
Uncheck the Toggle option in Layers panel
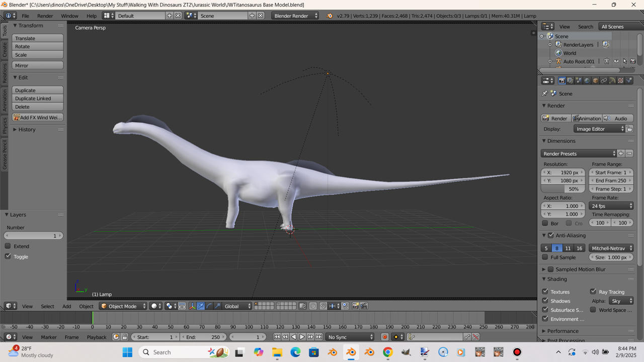pyautogui.click(x=9, y=256)
